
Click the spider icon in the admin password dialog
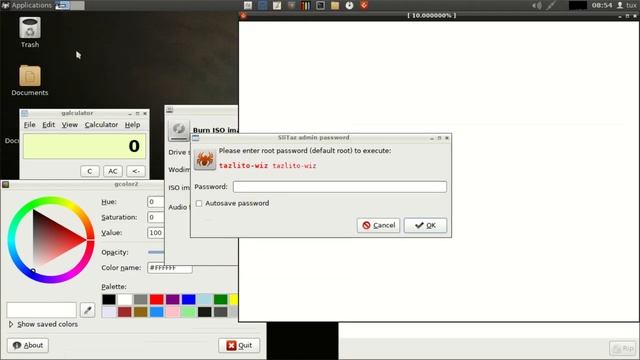coord(204,159)
